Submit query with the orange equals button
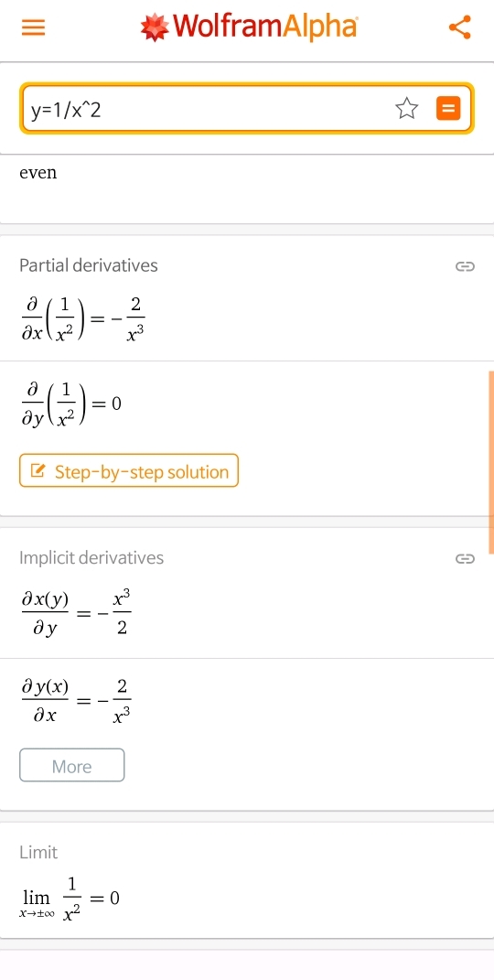 point(447,109)
